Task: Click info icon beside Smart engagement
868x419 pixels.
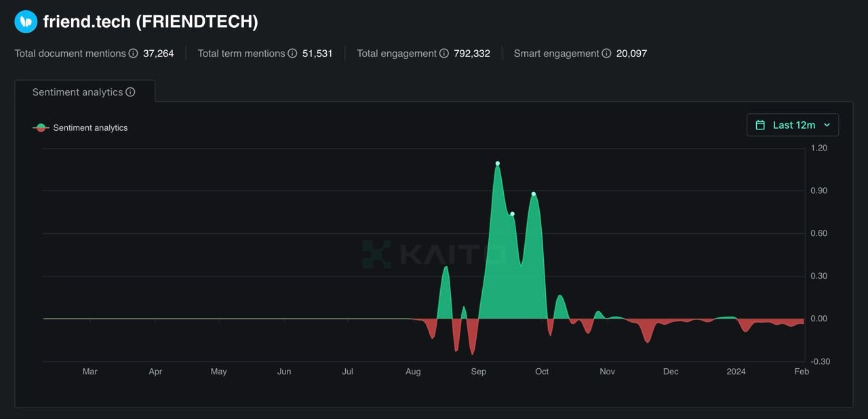Action: (x=606, y=54)
